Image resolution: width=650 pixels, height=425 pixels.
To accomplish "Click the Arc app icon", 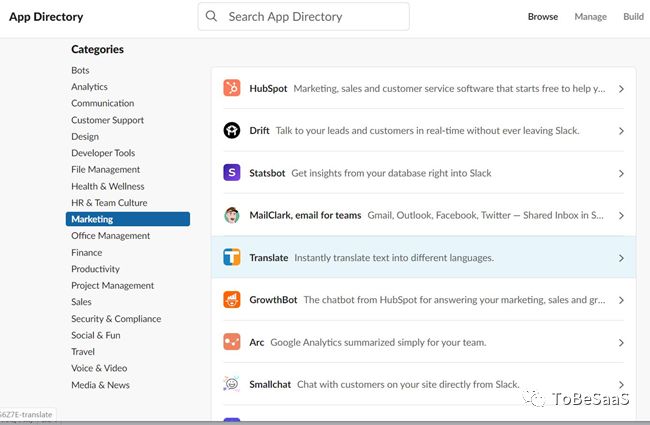I will tap(232, 342).
